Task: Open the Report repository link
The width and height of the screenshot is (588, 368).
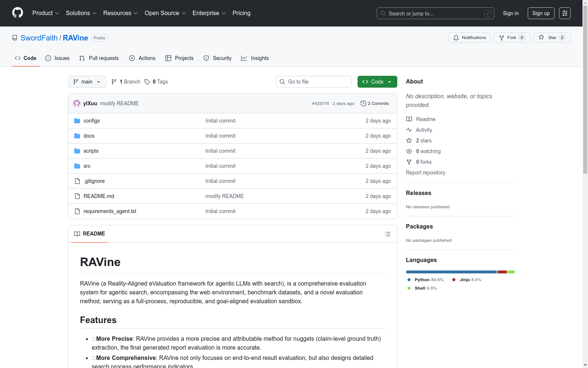Action: (426, 173)
